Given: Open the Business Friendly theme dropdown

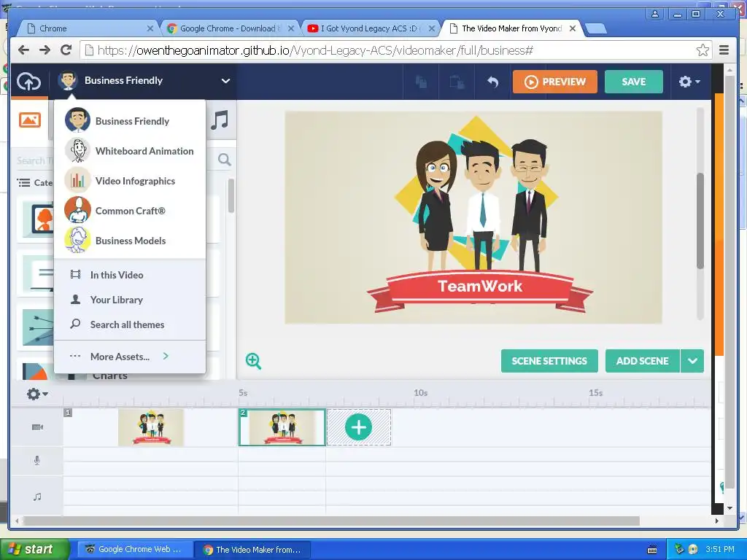Looking at the screenshot, I should (x=145, y=81).
